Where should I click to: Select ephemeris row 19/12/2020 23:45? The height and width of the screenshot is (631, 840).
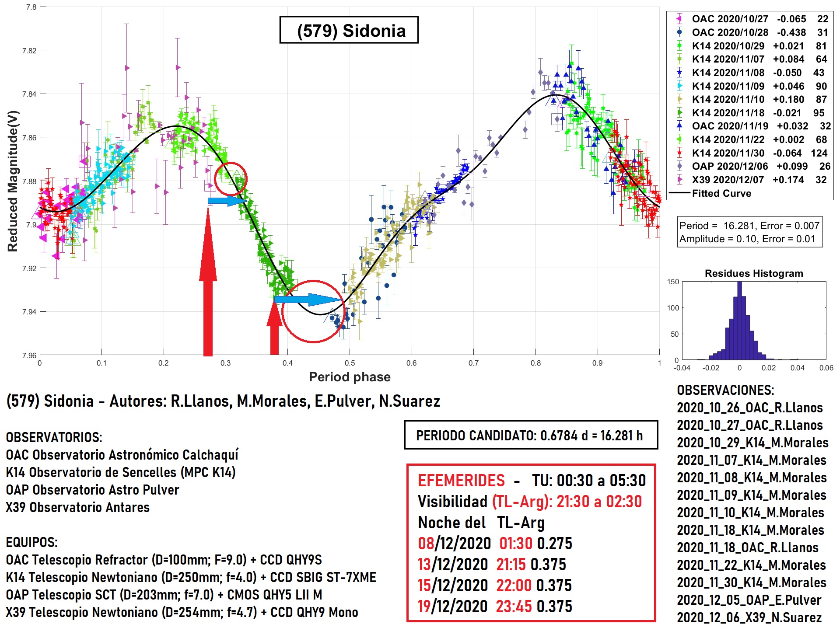coord(495,606)
